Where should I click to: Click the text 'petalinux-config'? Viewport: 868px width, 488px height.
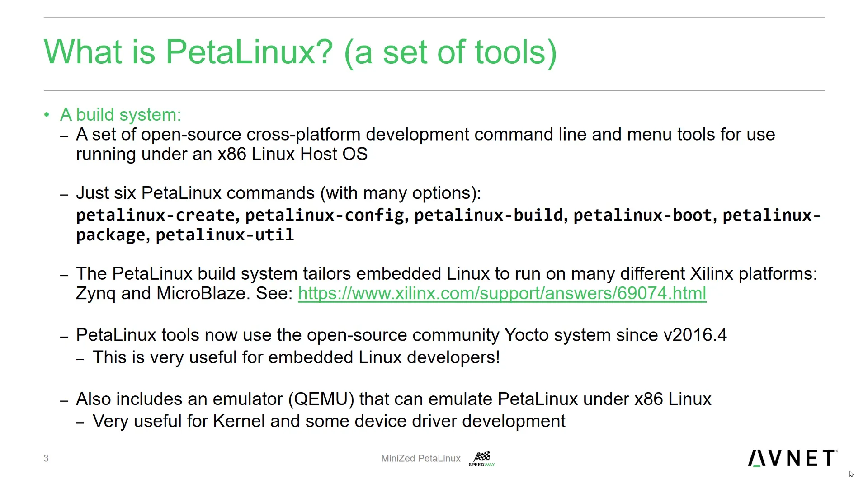(x=325, y=215)
